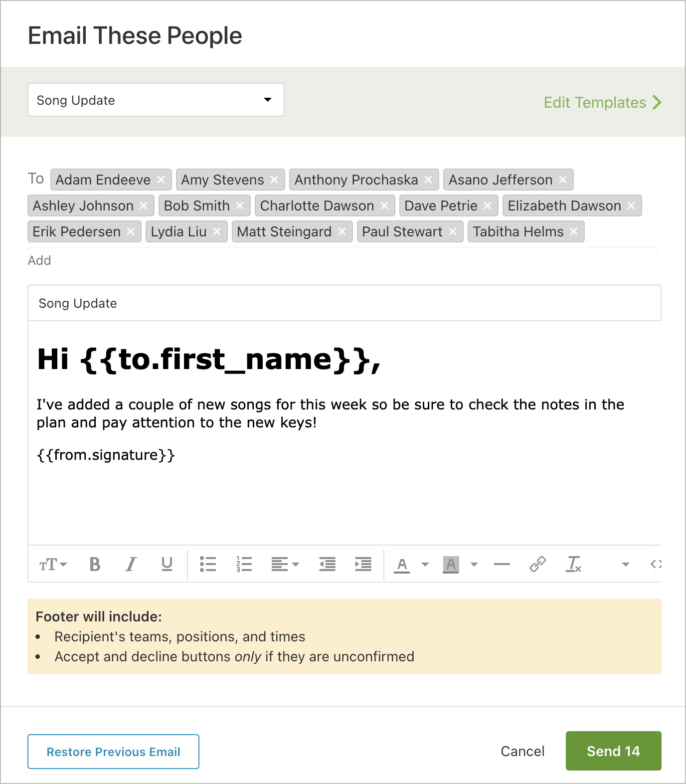Remove Erik Pedersen from recipients
686x784 pixels.
click(131, 231)
